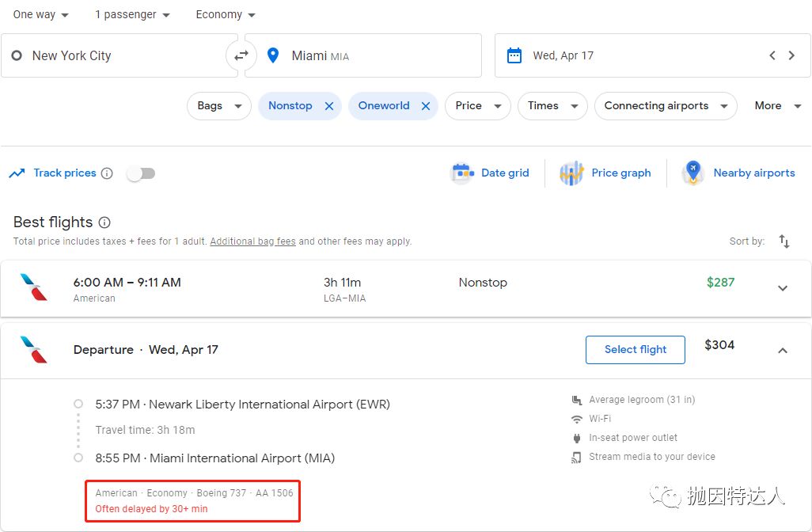Click the Wi-Fi icon
Image resolution: width=812 pixels, height=532 pixels.
click(x=576, y=419)
